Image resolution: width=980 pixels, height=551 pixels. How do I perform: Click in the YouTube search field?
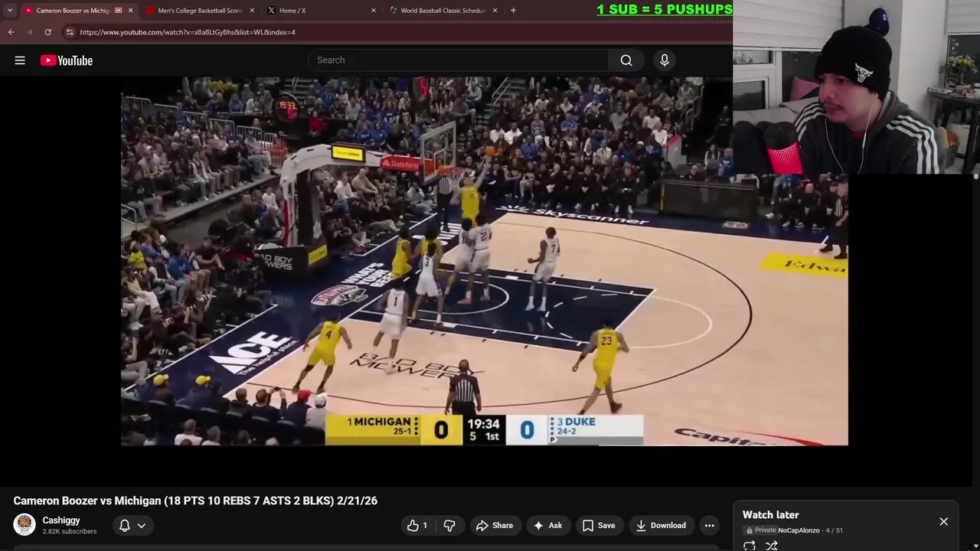459,60
